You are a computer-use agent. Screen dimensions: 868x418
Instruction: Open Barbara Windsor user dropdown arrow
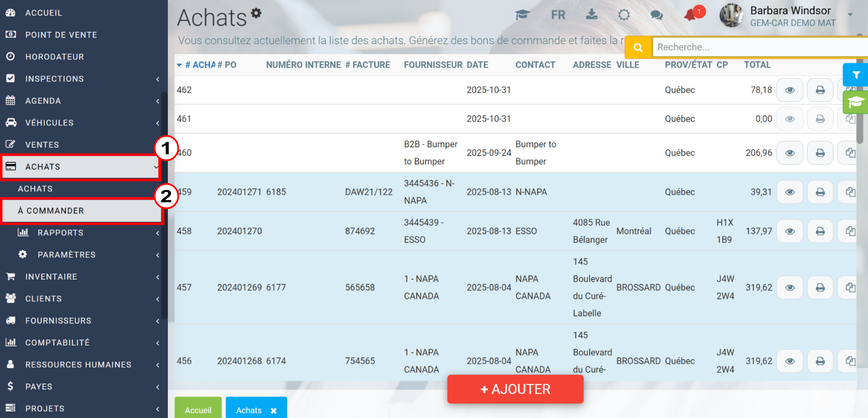click(850, 15)
